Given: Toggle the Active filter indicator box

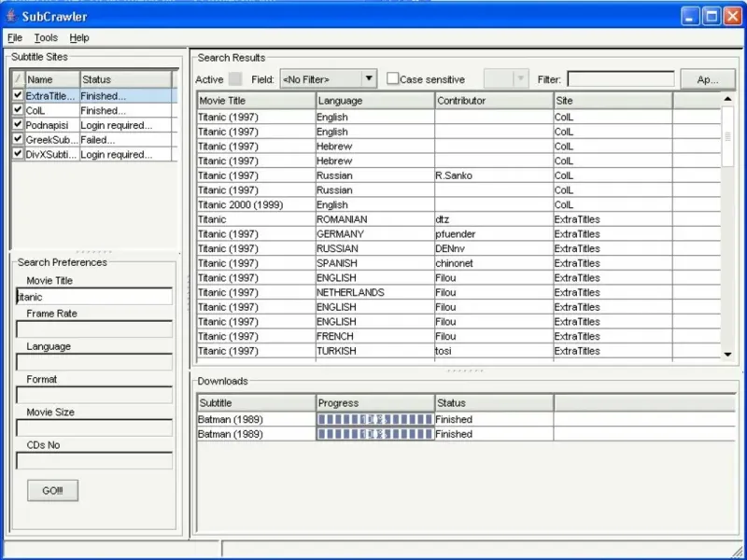Looking at the screenshot, I should pyautogui.click(x=235, y=79).
